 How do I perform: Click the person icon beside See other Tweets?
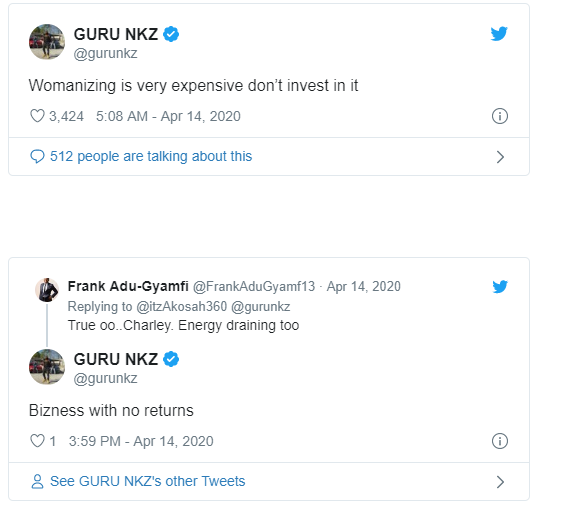click(37, 482)
